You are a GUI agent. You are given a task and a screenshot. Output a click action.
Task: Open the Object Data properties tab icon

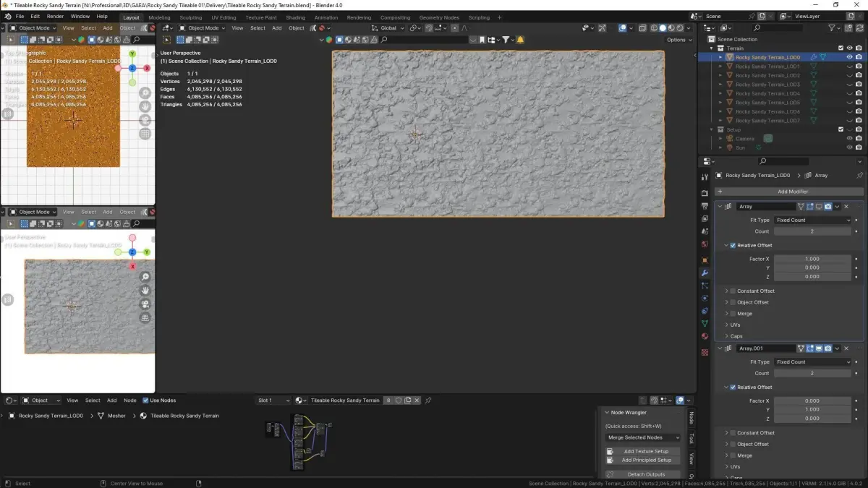[x=705, y=324]
